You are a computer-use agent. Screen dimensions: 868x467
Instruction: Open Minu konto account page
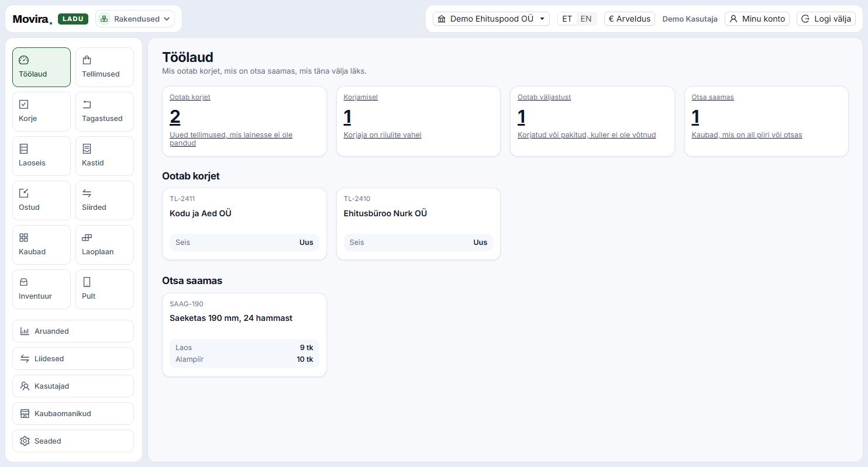click(x=757, y=19)
